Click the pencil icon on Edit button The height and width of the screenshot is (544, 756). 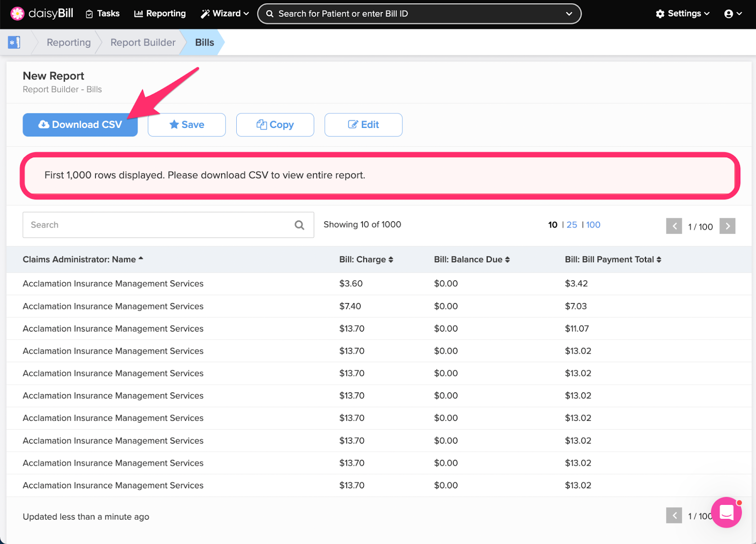click(x=353, y=124)
